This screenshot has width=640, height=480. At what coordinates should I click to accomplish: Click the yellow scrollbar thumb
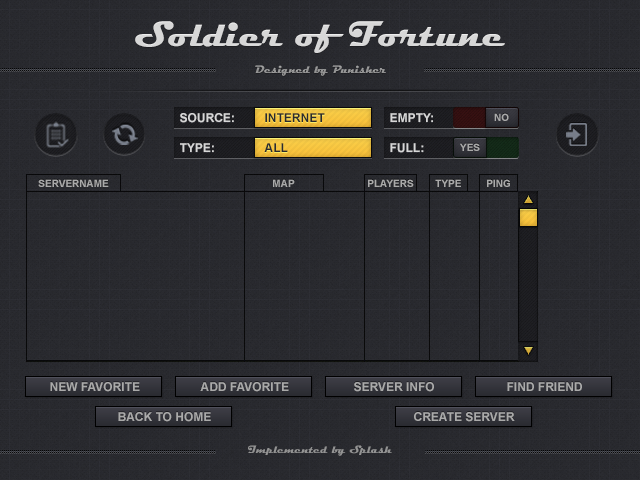click(x=528, y=218)
